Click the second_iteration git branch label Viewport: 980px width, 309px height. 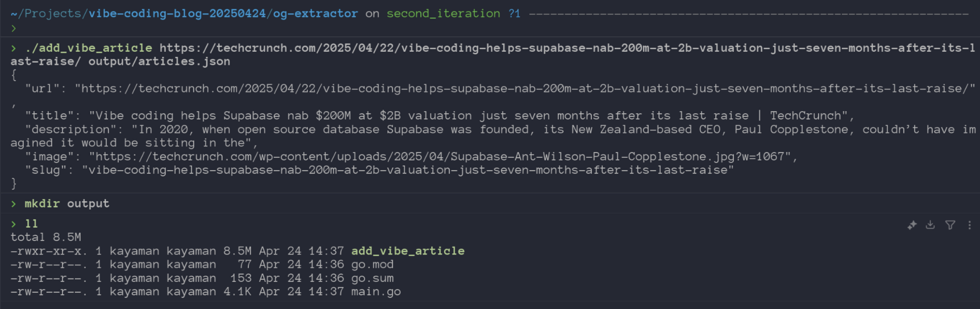pos(443,13)
